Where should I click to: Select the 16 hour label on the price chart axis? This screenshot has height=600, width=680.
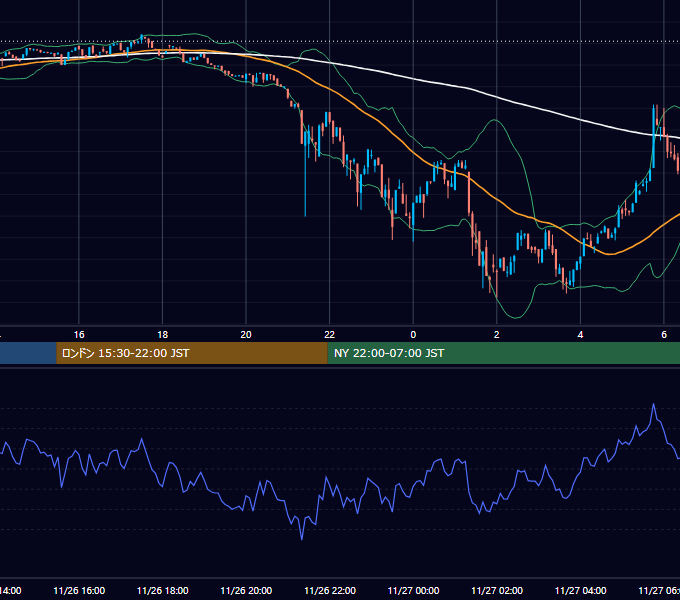[79, 335]
